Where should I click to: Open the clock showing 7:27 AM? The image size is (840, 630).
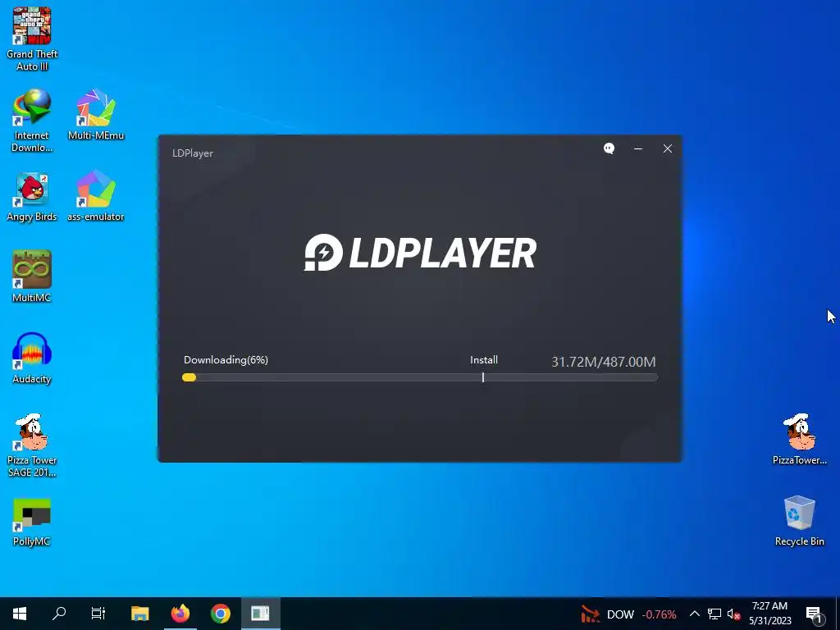pyautogui.click(x=769, y=614)
